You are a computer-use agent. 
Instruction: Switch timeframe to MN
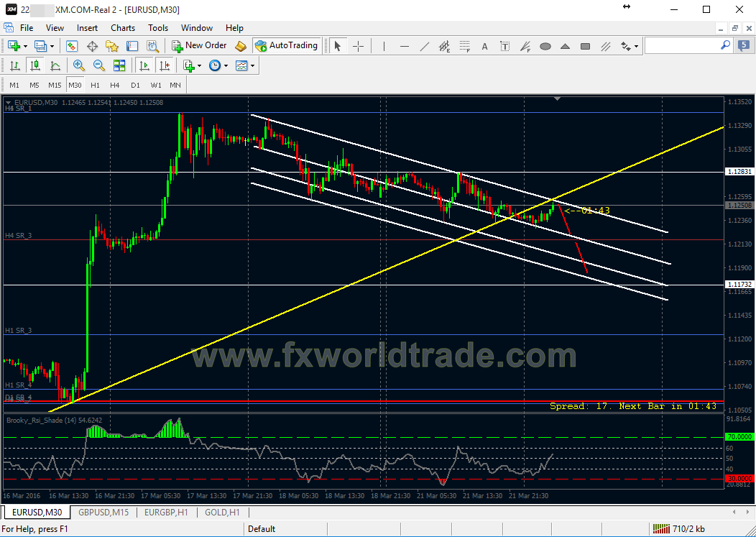point(175,85)
